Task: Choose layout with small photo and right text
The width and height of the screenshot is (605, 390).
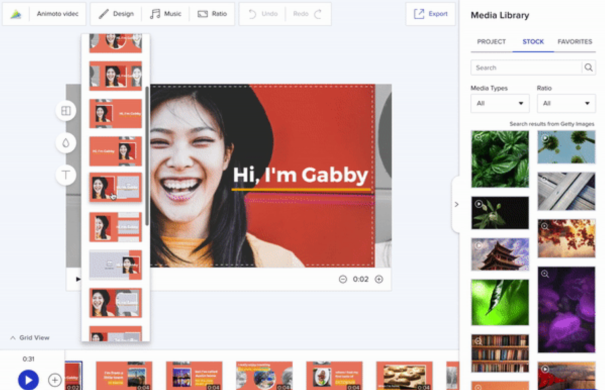Action: tap(115, 113)
